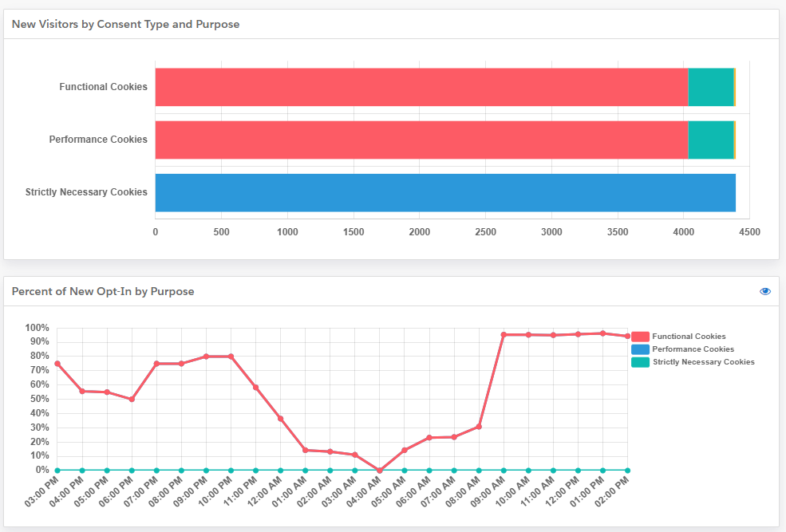The image size is (786, 532).
Task: Click the 04:00 AM data point at 0%
Action: point(380,470)
